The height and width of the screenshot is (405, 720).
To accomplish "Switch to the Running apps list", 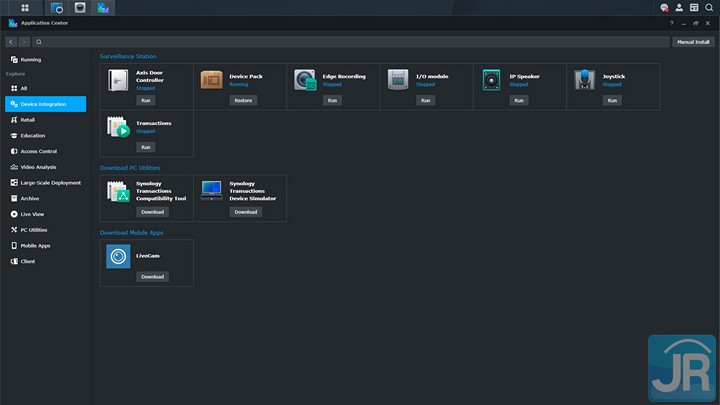I will (x=30, y=60).
